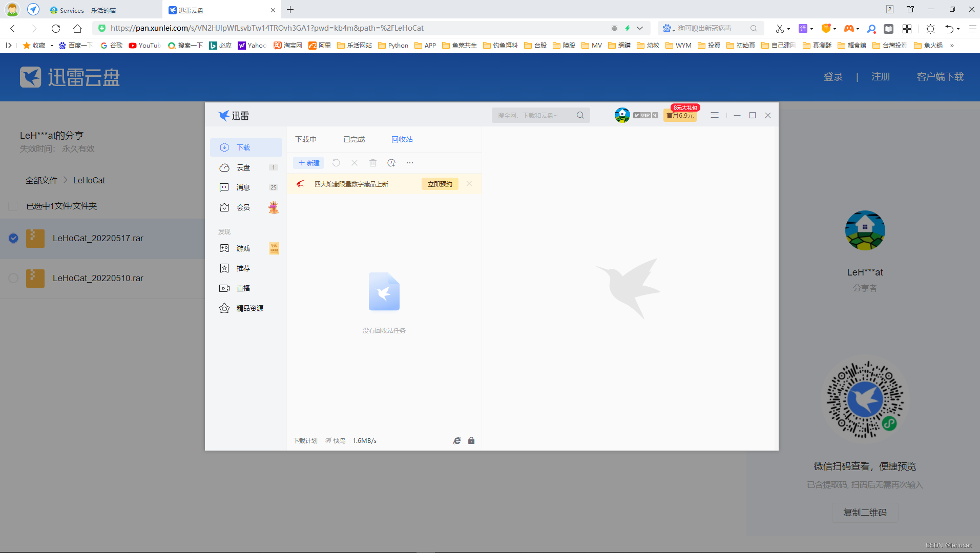The height and width of the screenshot is (553, 980).
Task: Toggle the LeHoCat_20220517.rar checkbox
Action: (x=13, y=238)
